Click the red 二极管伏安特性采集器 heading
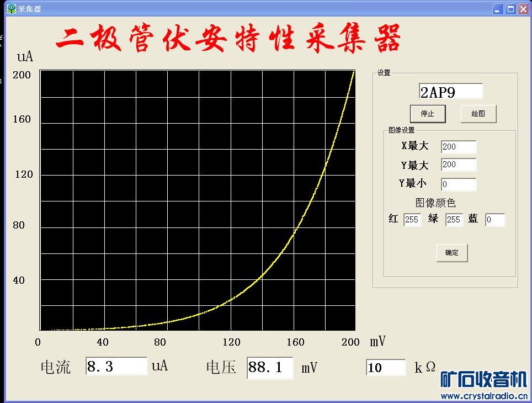 click(228, 38)
